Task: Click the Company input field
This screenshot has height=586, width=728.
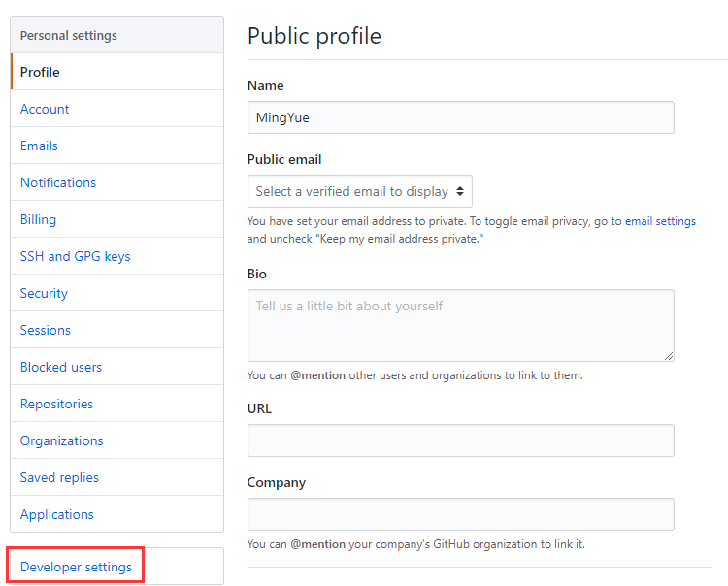Action: pos(460,514)
